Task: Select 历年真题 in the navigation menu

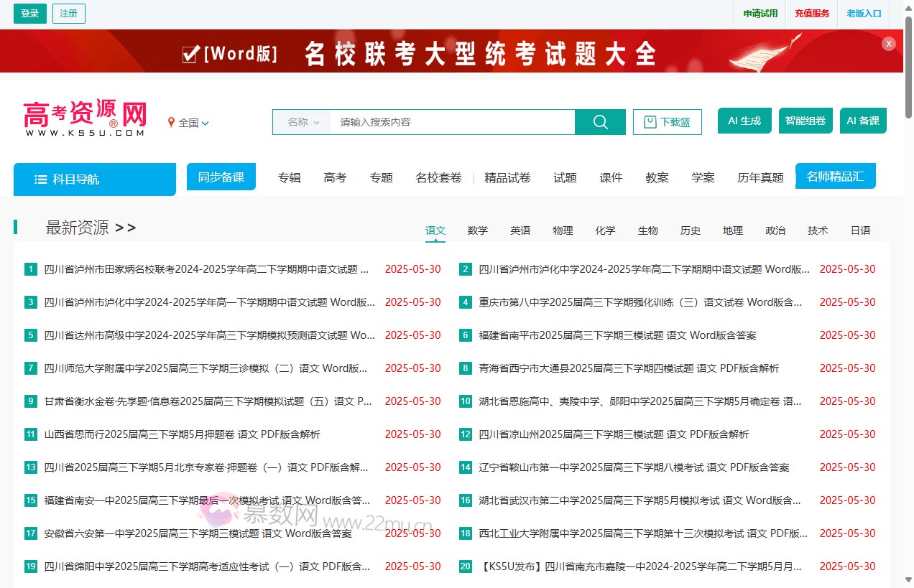Action: pyautogui.click(x=760, y=177)
